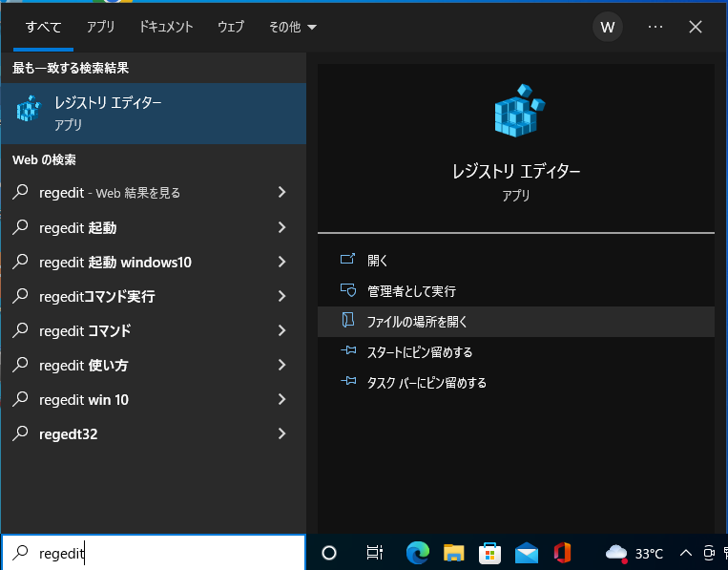This screenshot has height=570, width=728.
Task: Click the スタートにピン留めする pin icon
Action: (348, 350)
